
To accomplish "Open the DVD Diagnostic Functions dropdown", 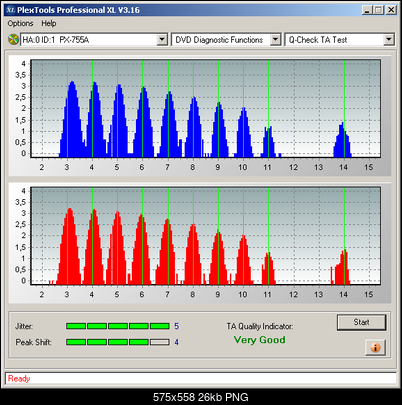I will coord(275,40).
